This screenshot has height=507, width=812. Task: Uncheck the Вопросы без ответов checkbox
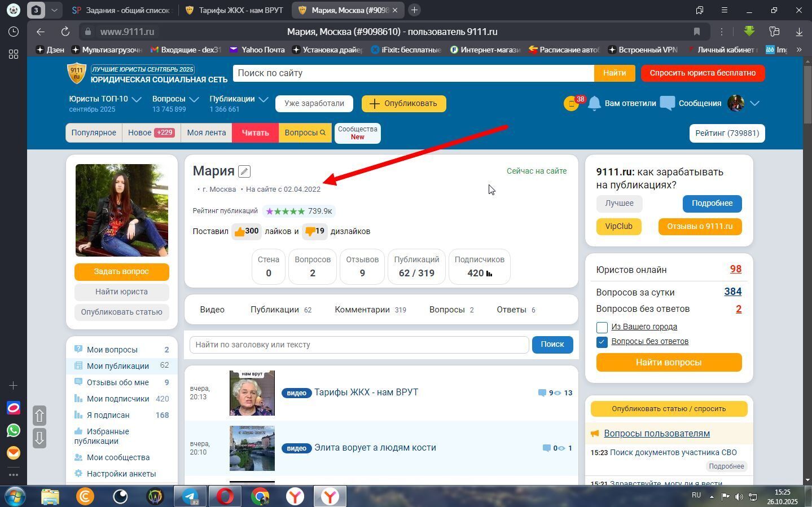602,342
